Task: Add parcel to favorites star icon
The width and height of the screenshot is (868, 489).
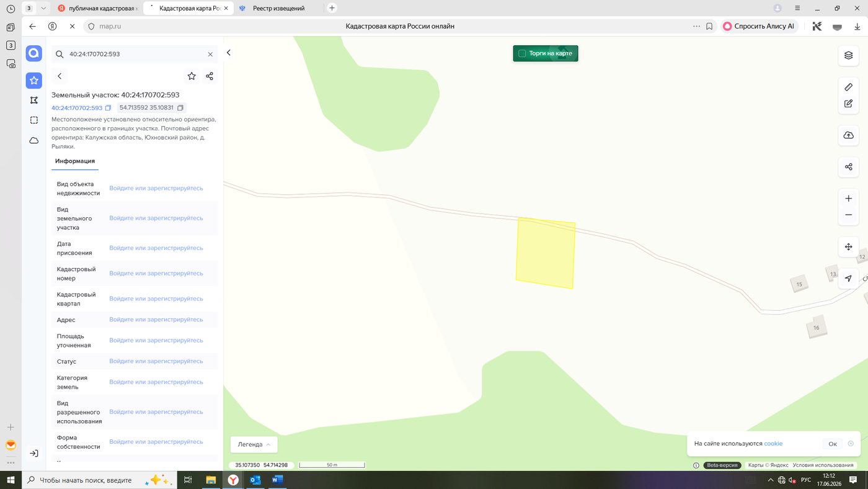Action: click(192, 76)
